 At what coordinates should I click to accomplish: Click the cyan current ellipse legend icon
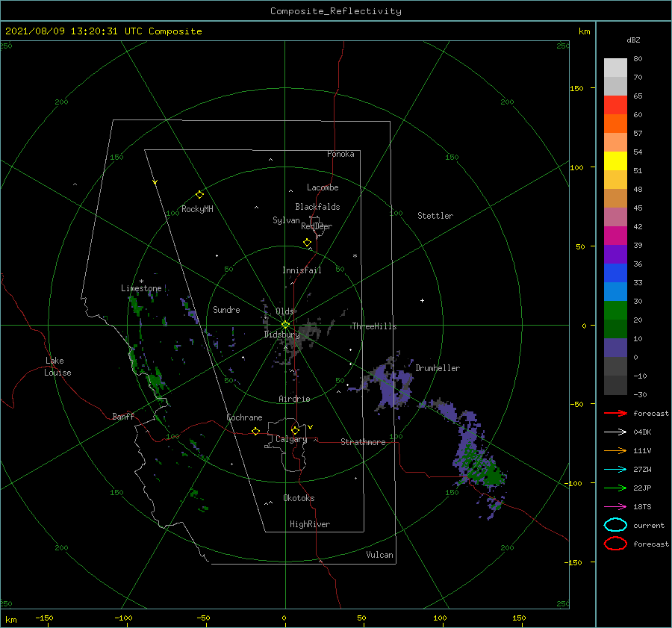click(615, 525)
